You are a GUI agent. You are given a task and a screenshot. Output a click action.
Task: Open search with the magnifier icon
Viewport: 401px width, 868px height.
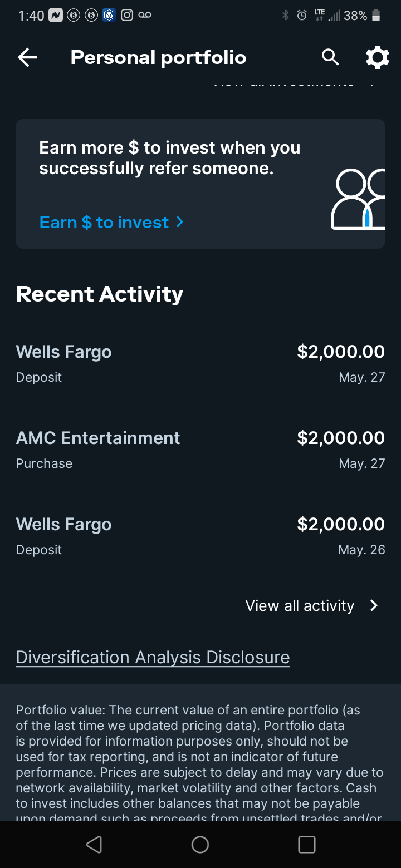330,57
